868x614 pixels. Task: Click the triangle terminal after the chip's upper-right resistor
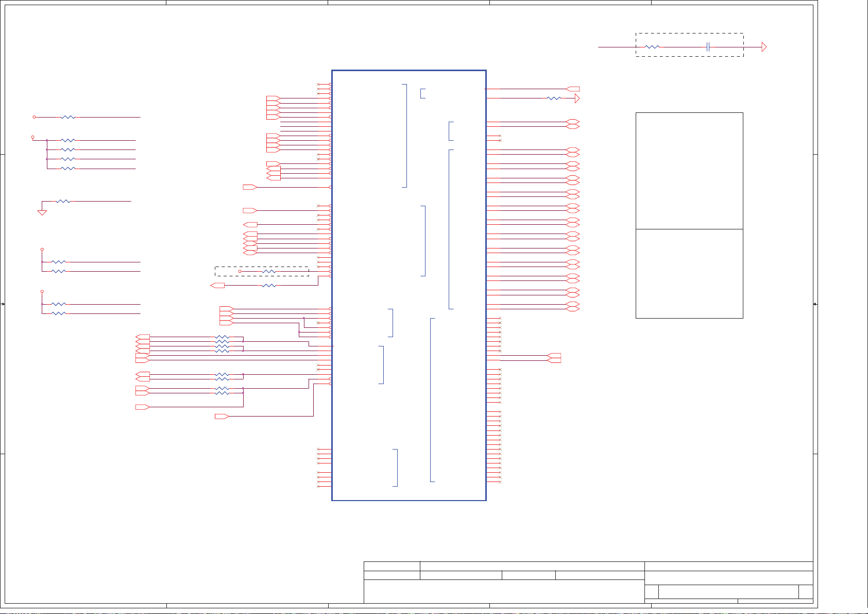(577, 98)
